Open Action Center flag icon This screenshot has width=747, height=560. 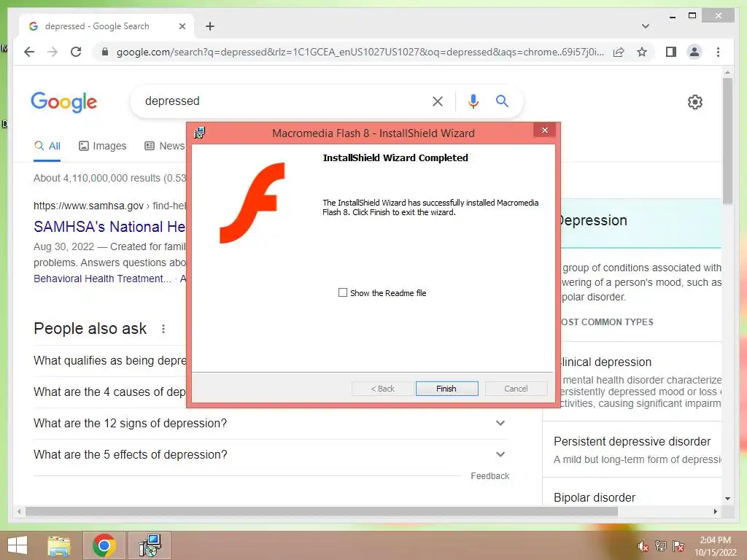(x=678, y=546)
